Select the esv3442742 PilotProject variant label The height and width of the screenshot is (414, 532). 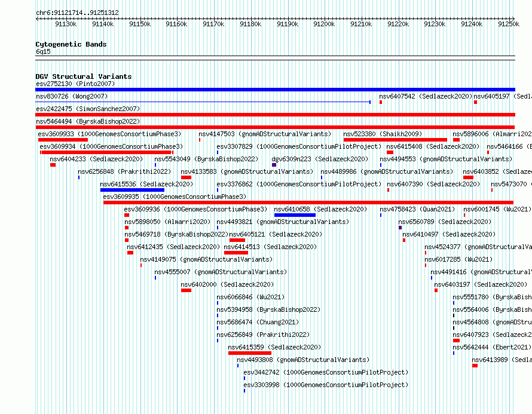326,372
